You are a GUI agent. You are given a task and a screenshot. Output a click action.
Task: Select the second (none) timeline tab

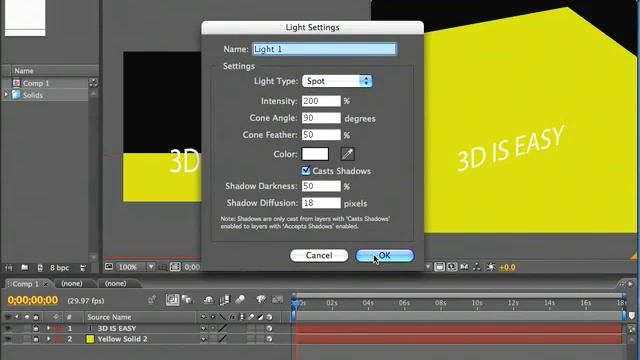pos(116,283)
